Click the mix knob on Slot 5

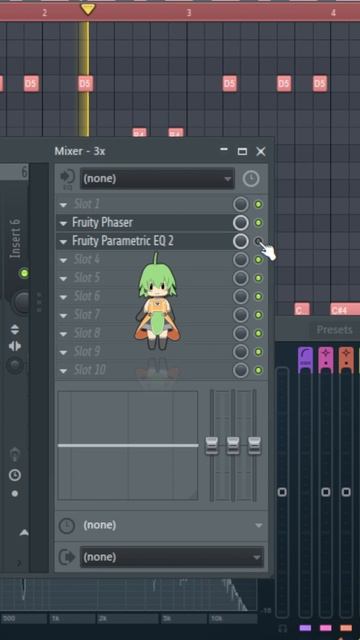241,278
